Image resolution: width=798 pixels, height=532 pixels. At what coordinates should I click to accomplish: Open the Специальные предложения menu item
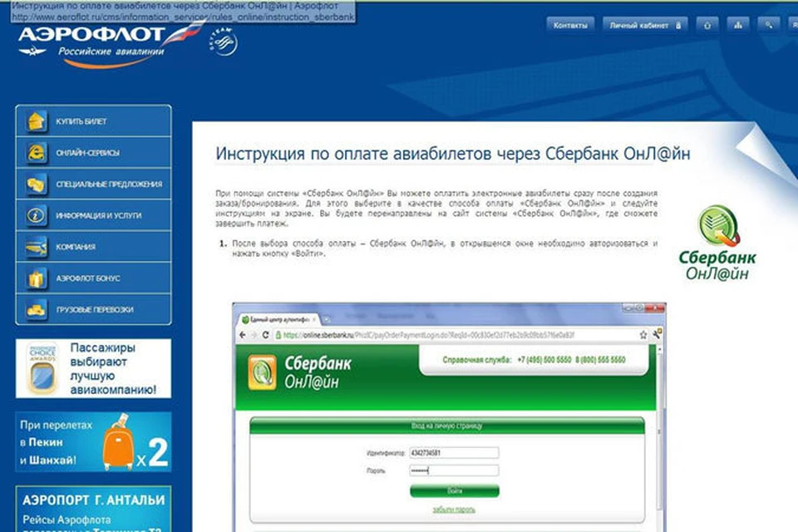tap(108, 185)
